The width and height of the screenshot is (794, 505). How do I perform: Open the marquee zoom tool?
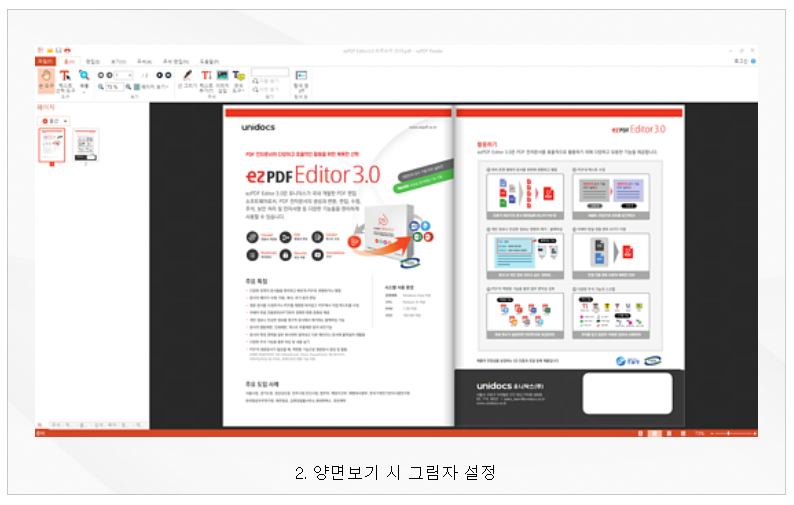[x=84, y=80]
